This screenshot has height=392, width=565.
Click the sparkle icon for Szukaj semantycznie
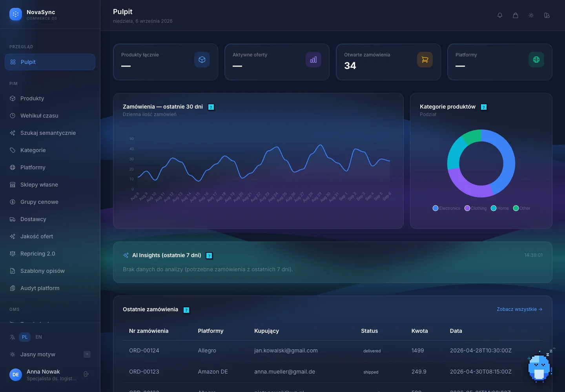pos(13,133)
